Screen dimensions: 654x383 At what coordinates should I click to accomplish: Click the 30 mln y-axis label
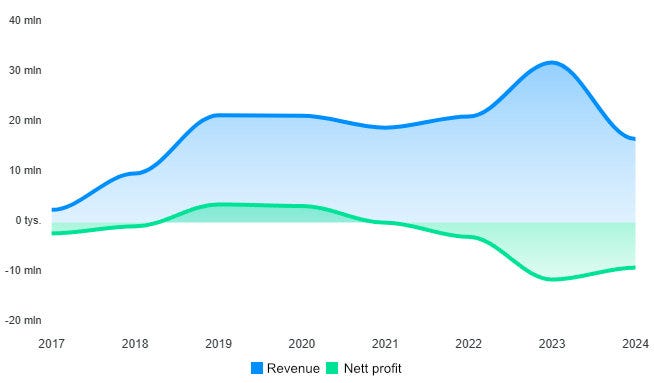(25, 70)
